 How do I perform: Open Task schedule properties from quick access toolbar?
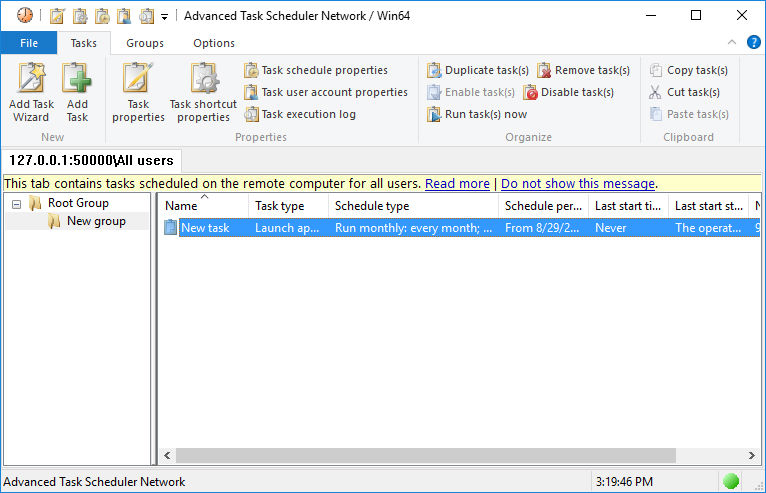click(102, 16)
